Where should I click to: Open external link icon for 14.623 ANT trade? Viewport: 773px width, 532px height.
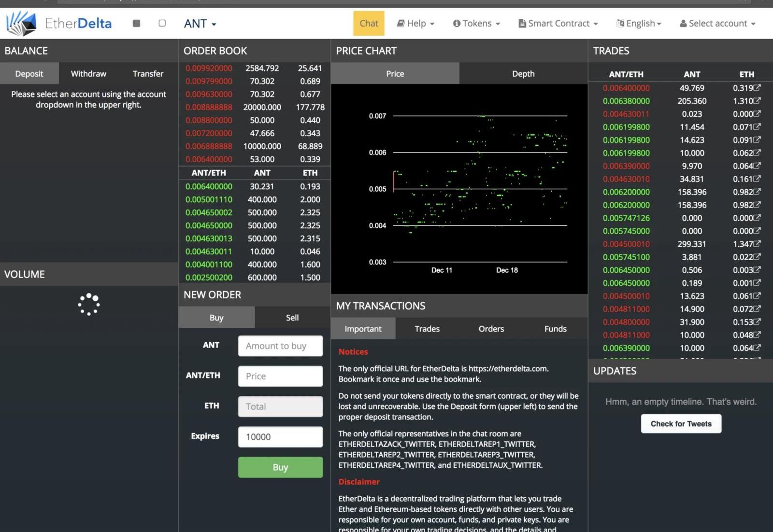point(757,140)
